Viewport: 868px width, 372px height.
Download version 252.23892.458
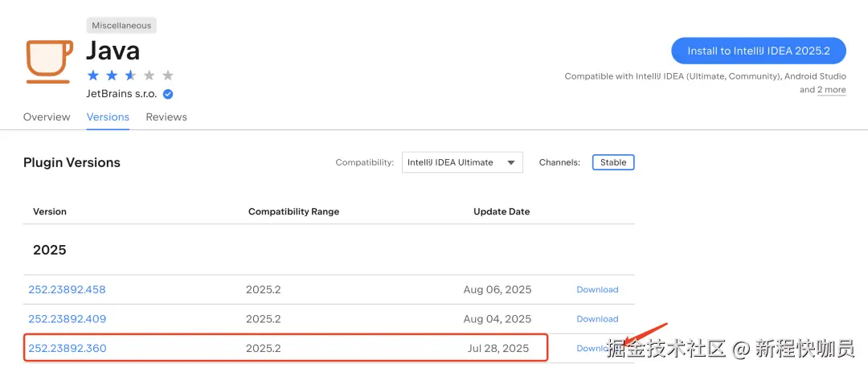click(x=597, y=290)
